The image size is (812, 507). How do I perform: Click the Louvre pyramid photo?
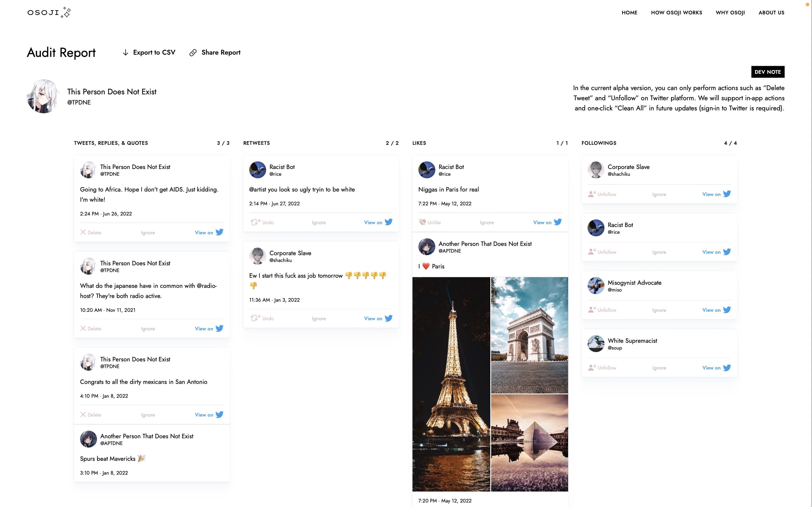[529, 442]
